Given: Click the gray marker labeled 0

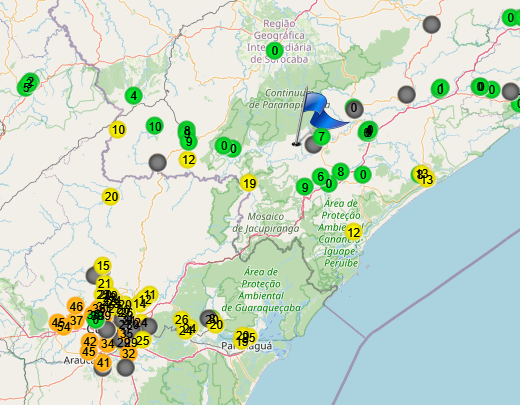Looking at the screenshot, I should (354, 108).
